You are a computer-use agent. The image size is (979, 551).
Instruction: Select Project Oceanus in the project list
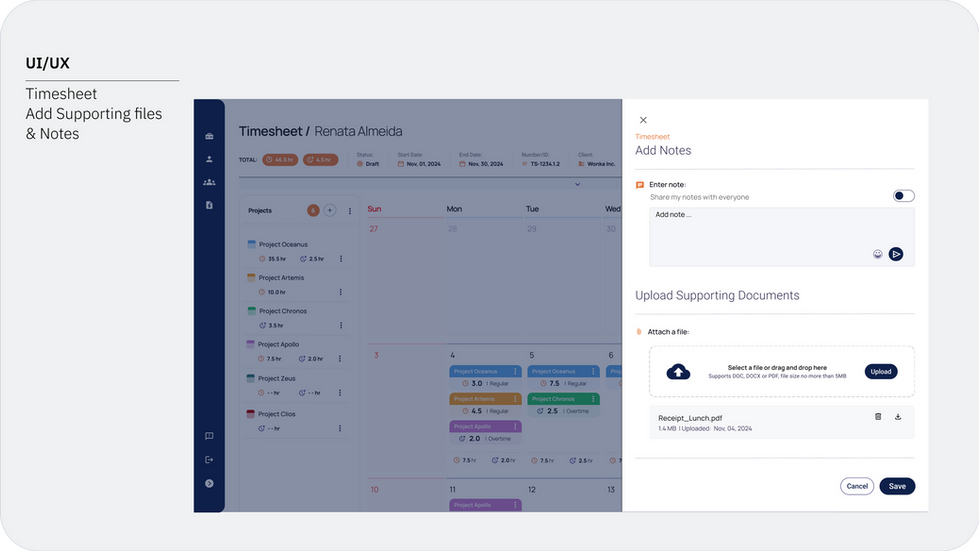pos(283,245)
